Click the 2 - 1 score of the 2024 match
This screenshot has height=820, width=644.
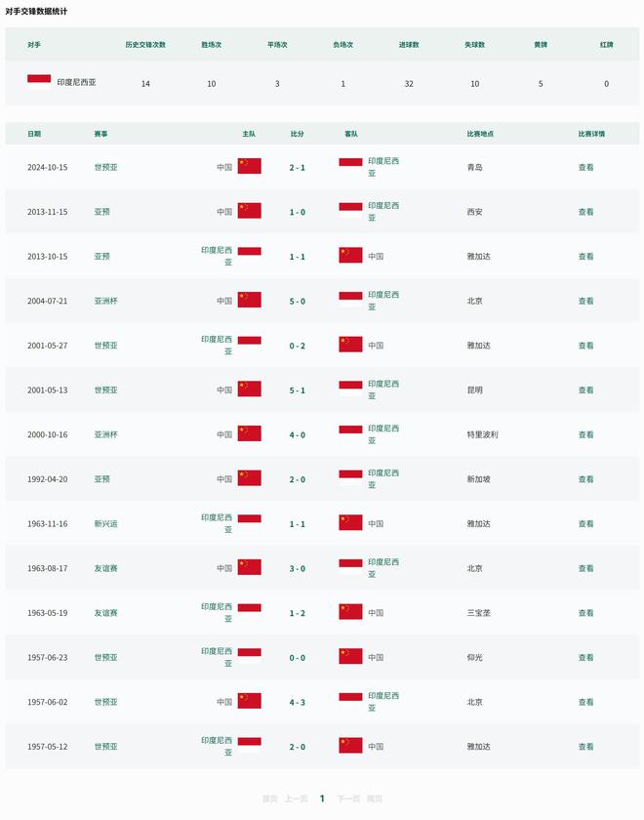click(298, 167)
